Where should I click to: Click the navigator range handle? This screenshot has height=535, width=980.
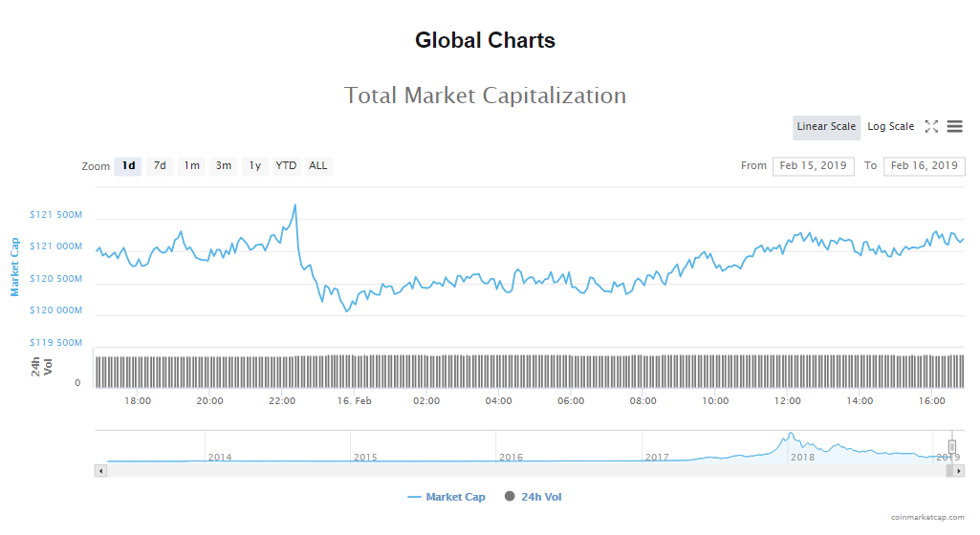[x=952, y=446]
